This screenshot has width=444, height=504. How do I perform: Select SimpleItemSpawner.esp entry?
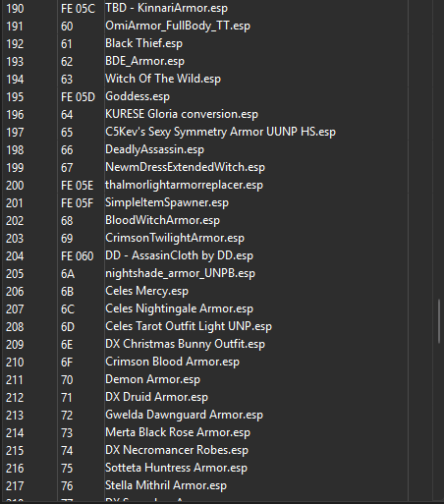coord(167,202)
